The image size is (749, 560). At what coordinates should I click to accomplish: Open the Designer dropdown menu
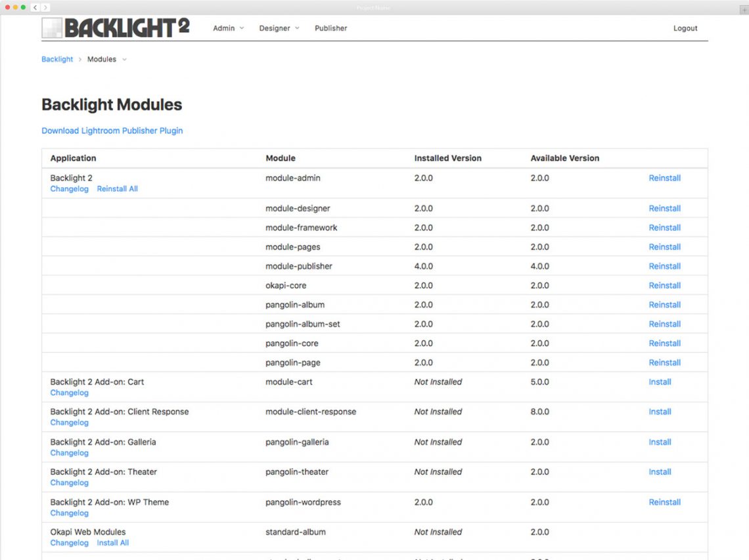pyautogui.click(x=279, y=28)
